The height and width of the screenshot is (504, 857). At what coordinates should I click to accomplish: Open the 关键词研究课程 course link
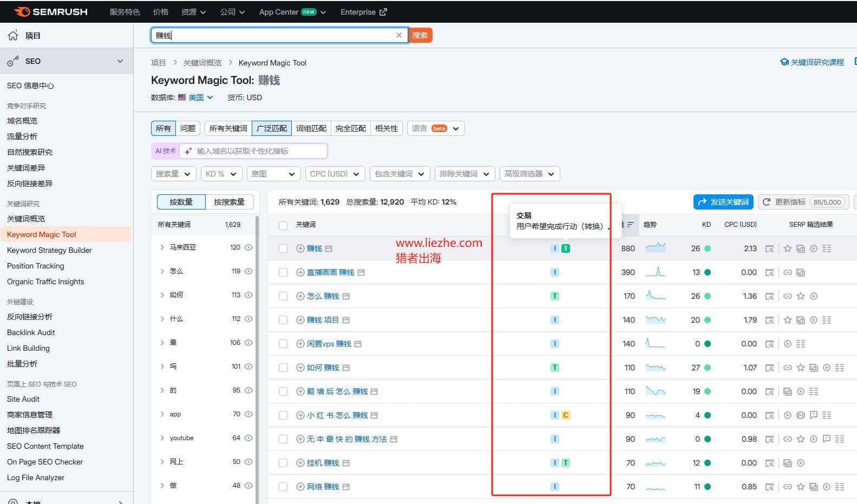coord(812,62)
